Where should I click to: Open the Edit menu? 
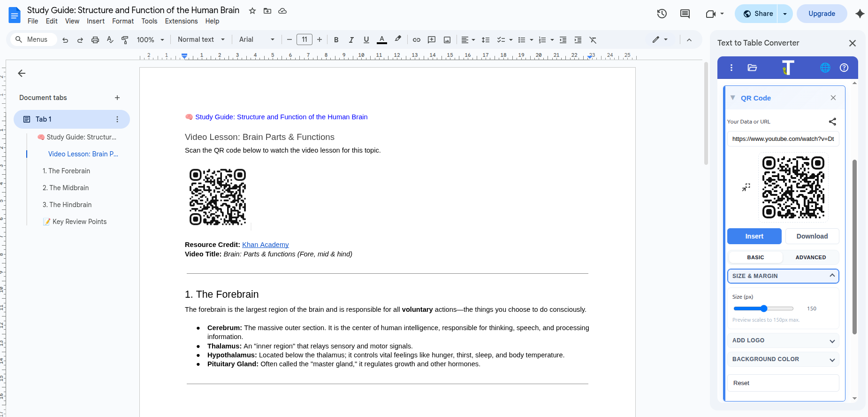coord(52,21)
